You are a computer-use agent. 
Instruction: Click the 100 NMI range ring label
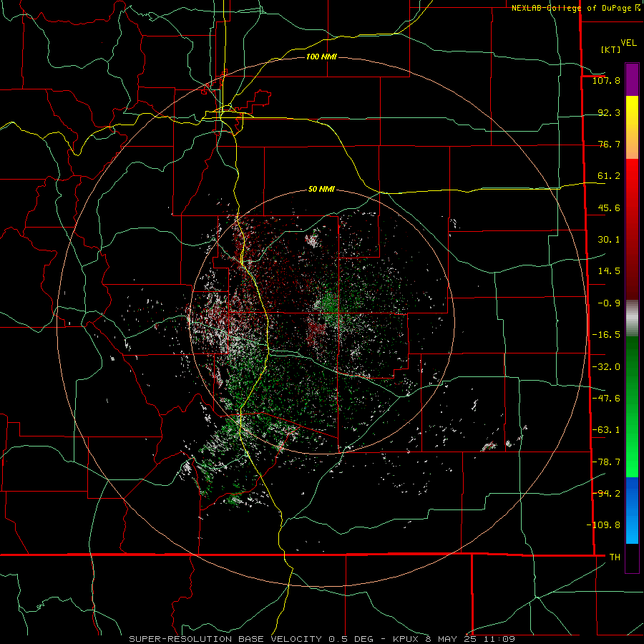(321, 57)
